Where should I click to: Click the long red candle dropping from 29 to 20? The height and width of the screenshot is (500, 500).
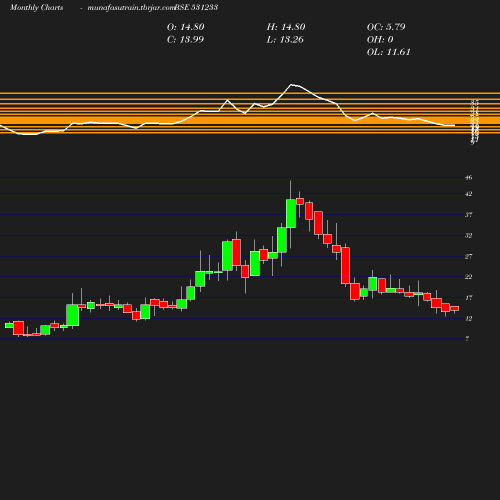click(345, 266)
